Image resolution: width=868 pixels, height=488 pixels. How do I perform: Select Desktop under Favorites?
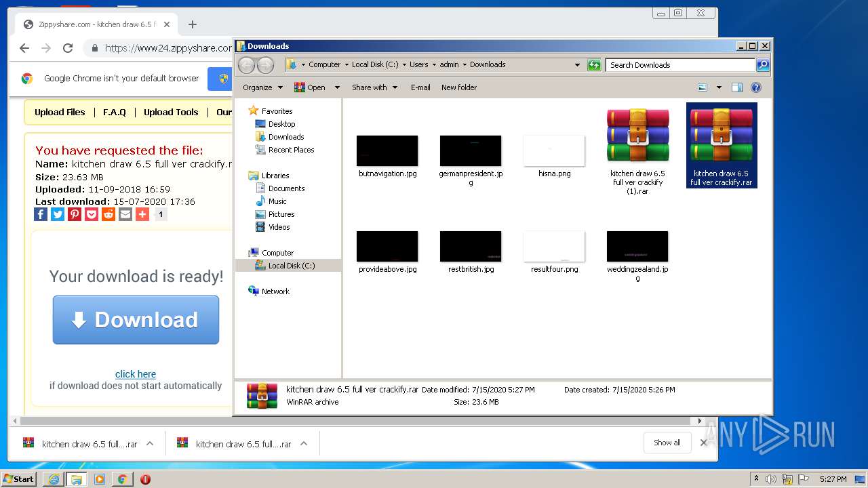click(275, 124)
